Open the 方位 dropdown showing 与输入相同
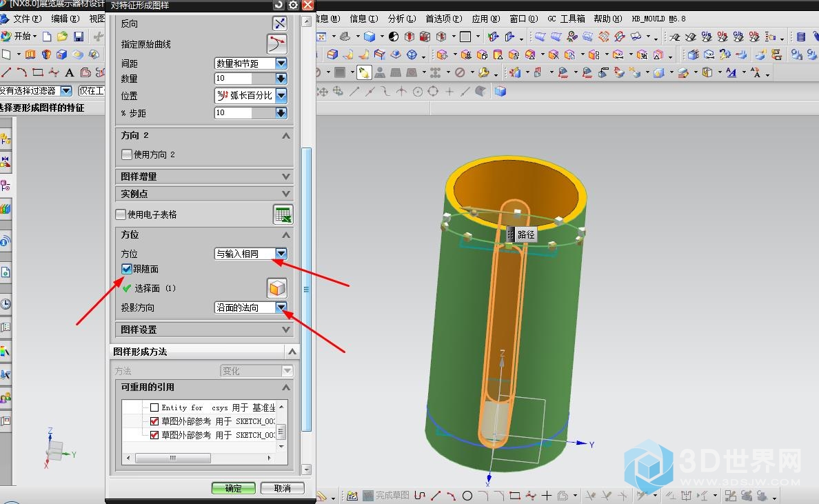Image resolution: width=819 pixels, height=504 pixels. tap(281, 254)
